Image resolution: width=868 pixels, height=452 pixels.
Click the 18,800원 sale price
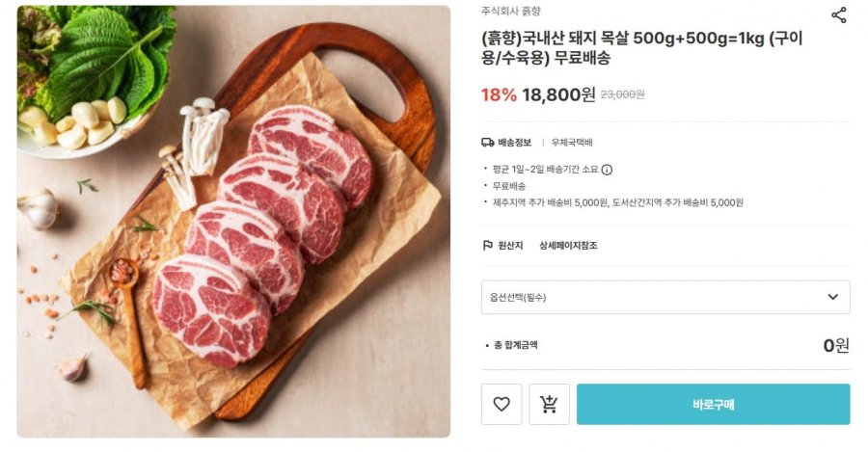point(558,94)
